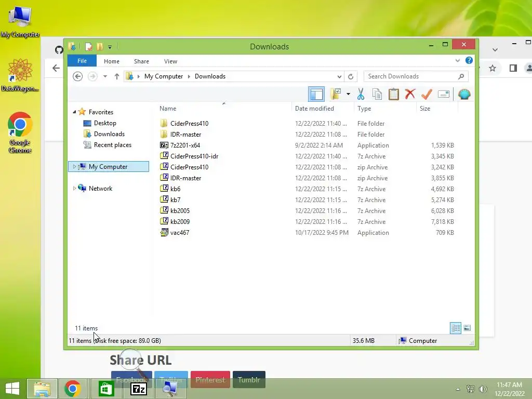Switch to the Home ribbon tab
Screen dimensions: 532x399
[x=112, y=61]
